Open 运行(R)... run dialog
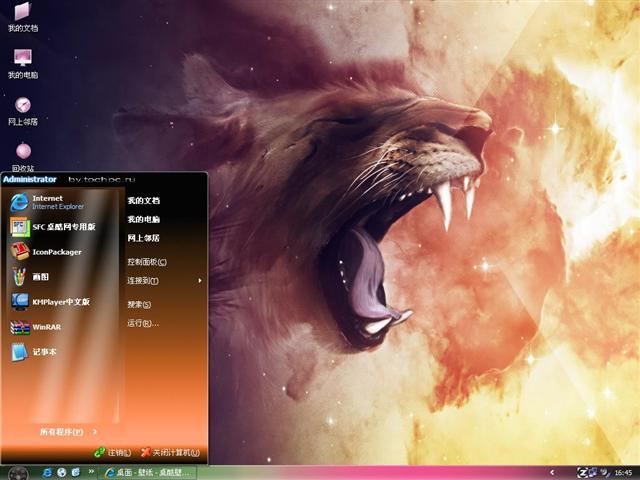 point(143,324)
